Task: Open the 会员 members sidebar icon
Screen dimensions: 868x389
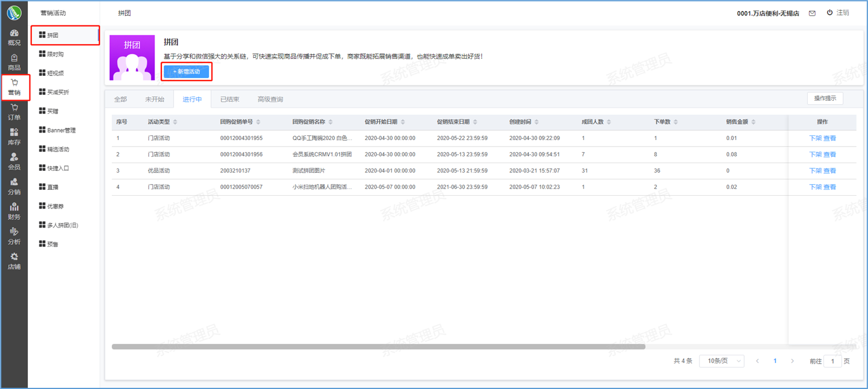Action: coord(14,162)
